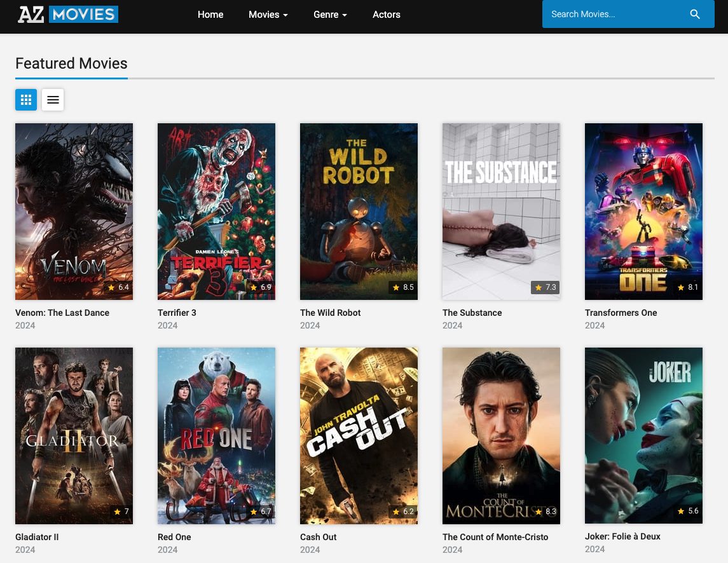Open The Count of Monte-Cristo title link
This screenshot has height=563, width=728.
pyautogui.click(x=495, y=537)
